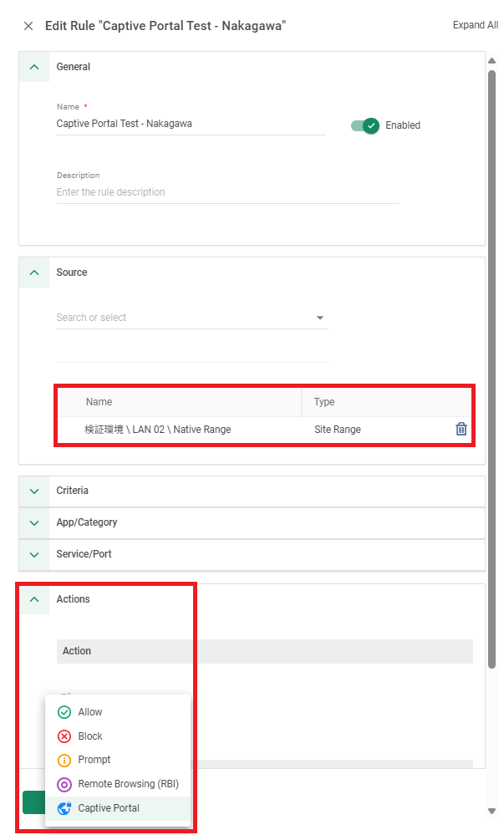Click the Expand All link

(x=476, y=25)
